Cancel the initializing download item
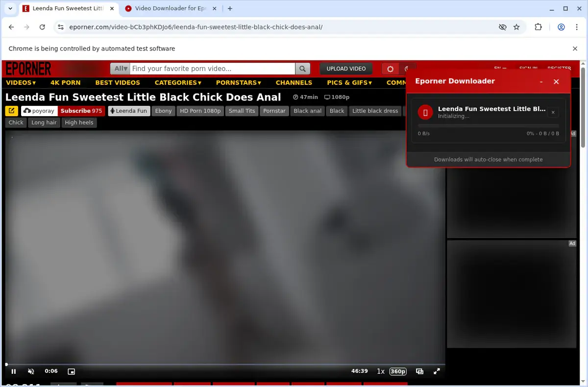Screen dimensions: 588x387 pyautogui.click(x=553, y=113)
